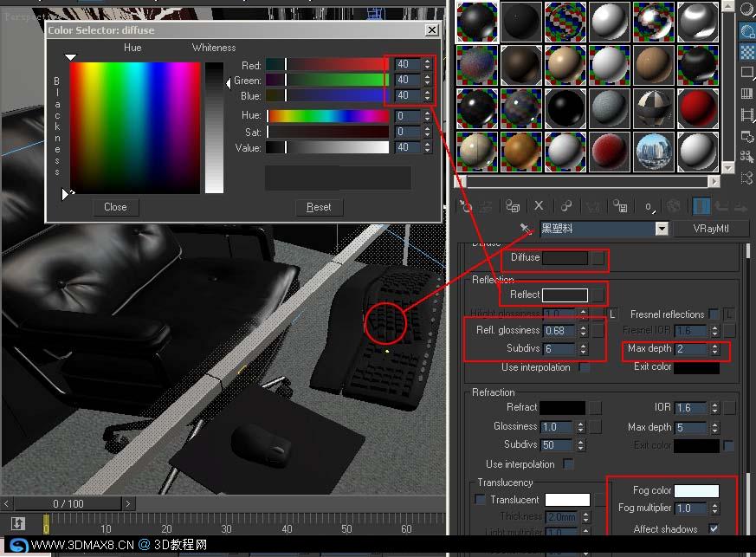This screenshot has width=756, height=557.
Task: Click the Make Preview filmstrip icon
Action: (746, 115)
